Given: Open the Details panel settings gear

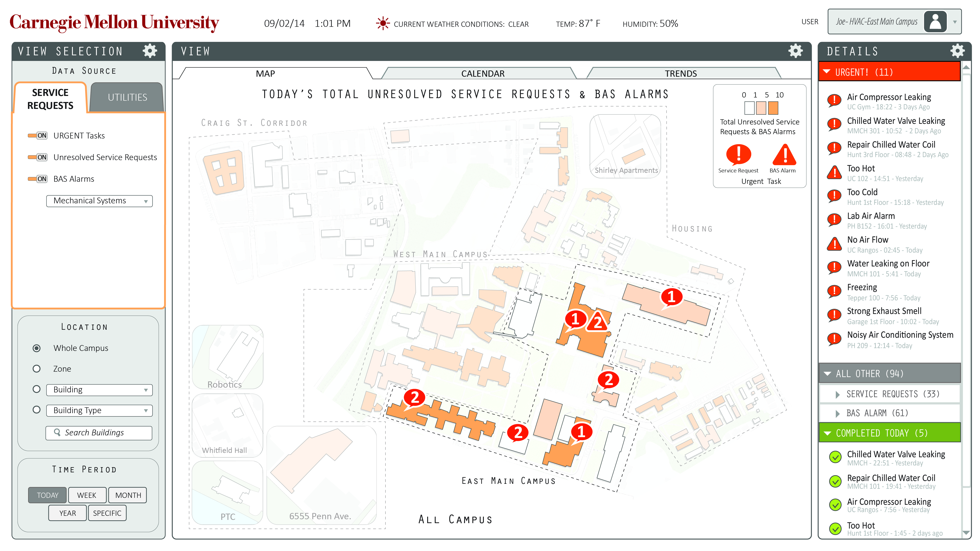Looking at the screenshot, I should [957, 51].
